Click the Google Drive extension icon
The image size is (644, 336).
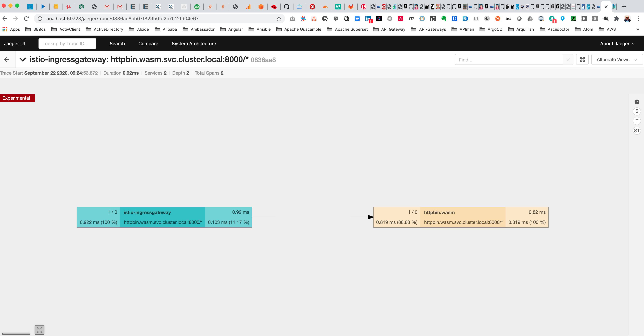coord(530,19)
